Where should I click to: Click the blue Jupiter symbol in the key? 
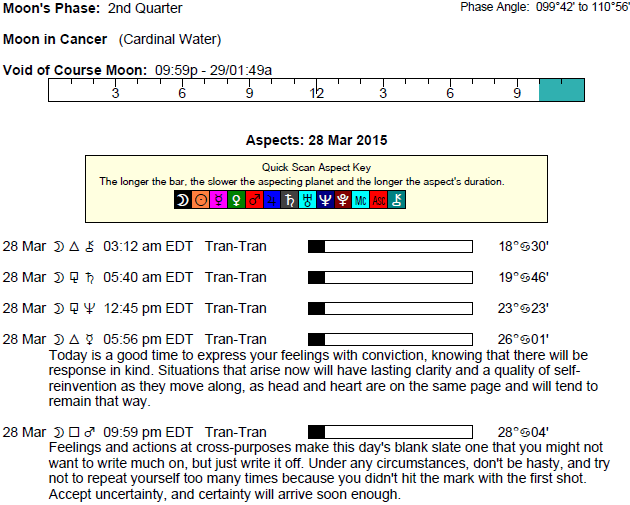tap(272, 200)
